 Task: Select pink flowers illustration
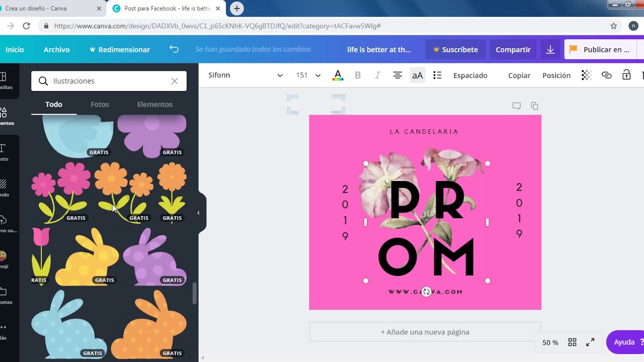61,192
